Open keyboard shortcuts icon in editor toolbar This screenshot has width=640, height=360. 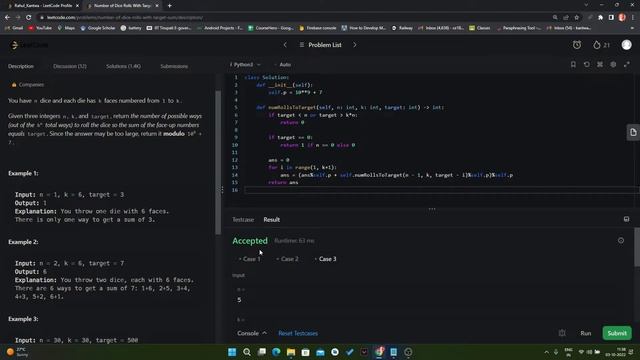(x=600, y=64)
